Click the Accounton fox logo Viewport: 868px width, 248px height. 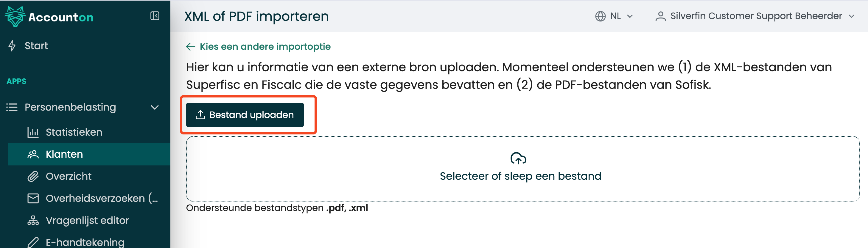coord(15,16)
